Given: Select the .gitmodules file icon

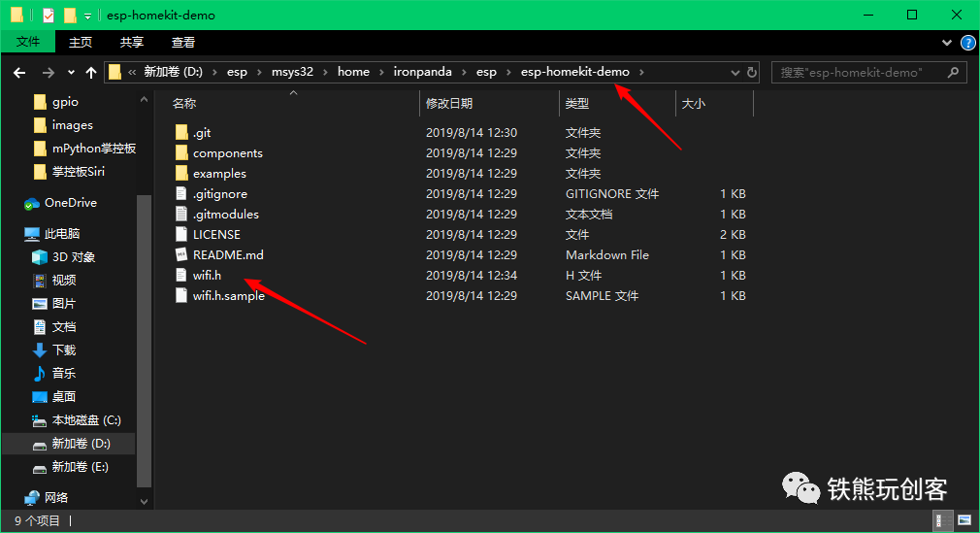Looking at the screenshot, I should pos(181,214).
